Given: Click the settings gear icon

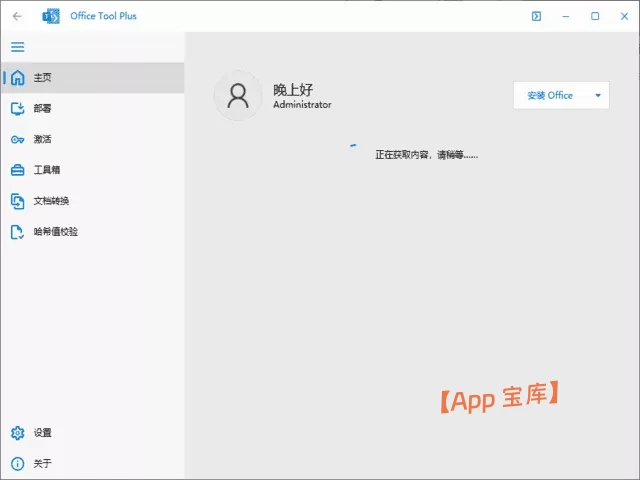Looking at the screenshot, I should click(x=18, y=433).
